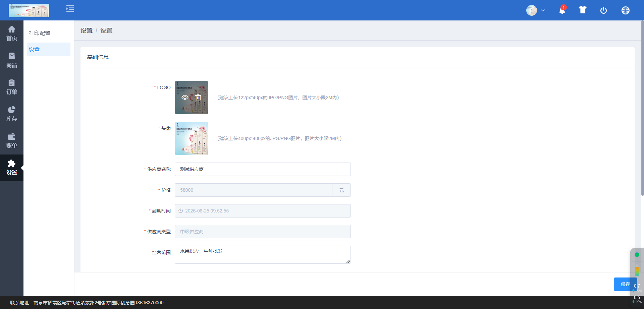Go to 首页 home in sidebar
Screen dimensions: 644x309
pyautogui.click(x=12, y=34)
